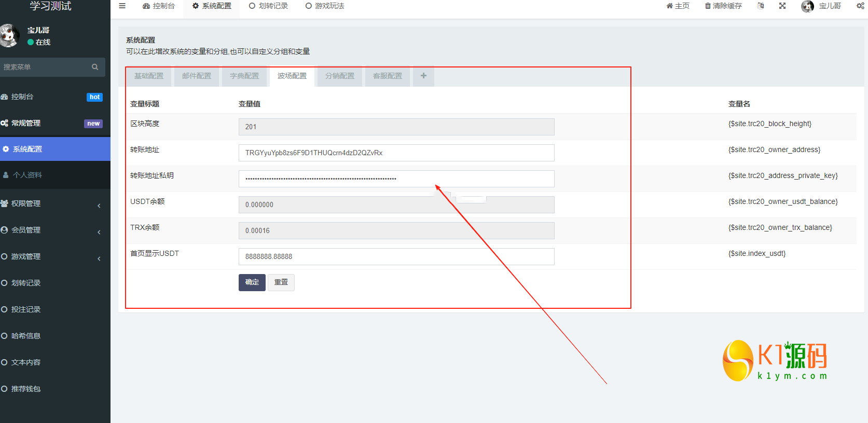
Task: Open the 游戏玩法 top navigation tab
Action: click(325, 6)
